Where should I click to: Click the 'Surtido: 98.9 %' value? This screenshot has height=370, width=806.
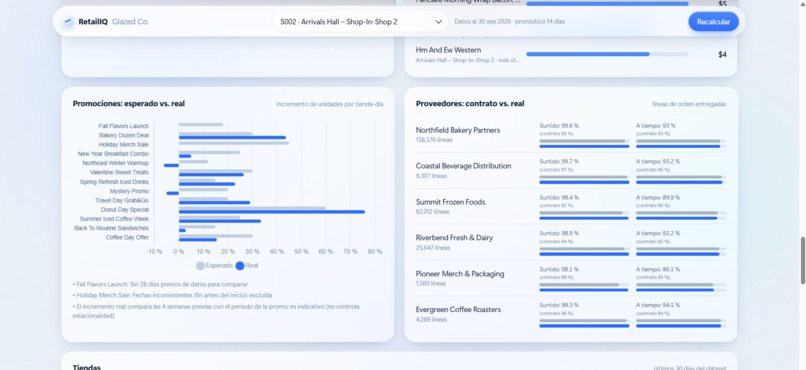559,233
